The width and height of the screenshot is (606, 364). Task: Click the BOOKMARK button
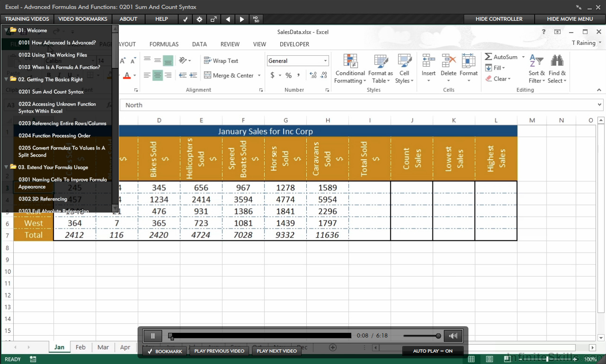(x=164, y=351)
